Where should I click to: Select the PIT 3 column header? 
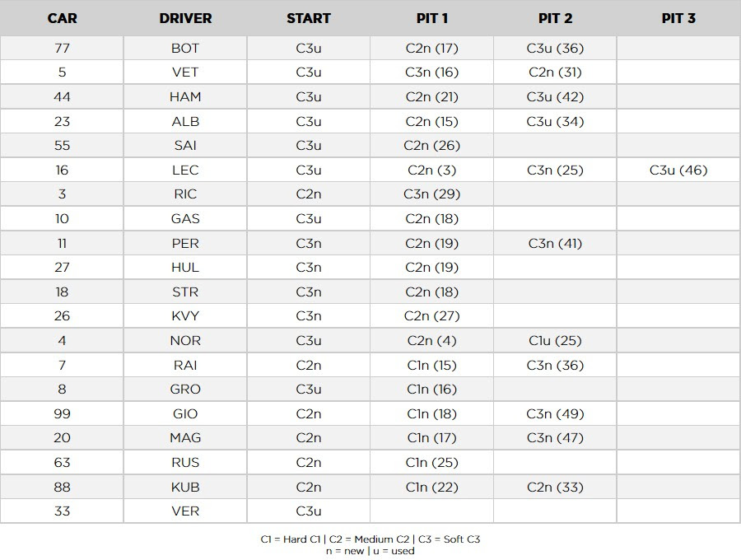coord(678,18)
